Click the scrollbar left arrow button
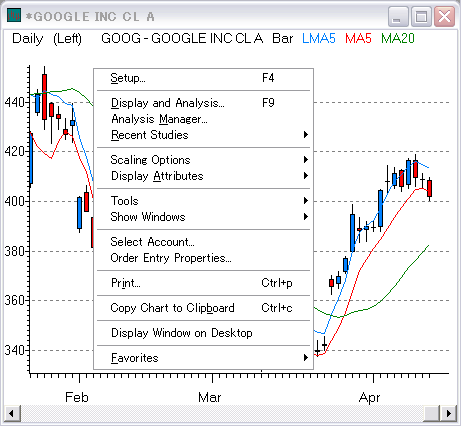Image resolution: width=461 pixels, height=426 pixels. click(x=12, y=414)
